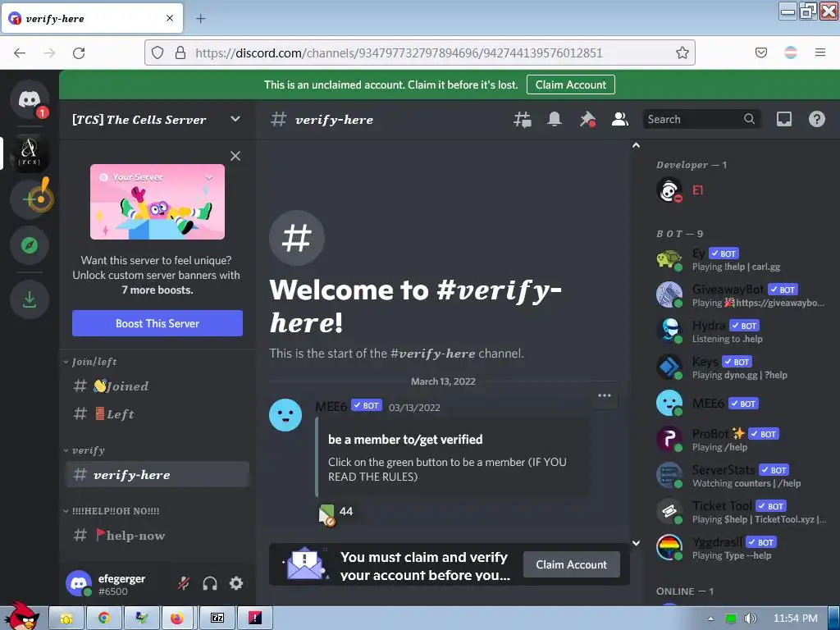Go back with Firefox back arrow

20,52
